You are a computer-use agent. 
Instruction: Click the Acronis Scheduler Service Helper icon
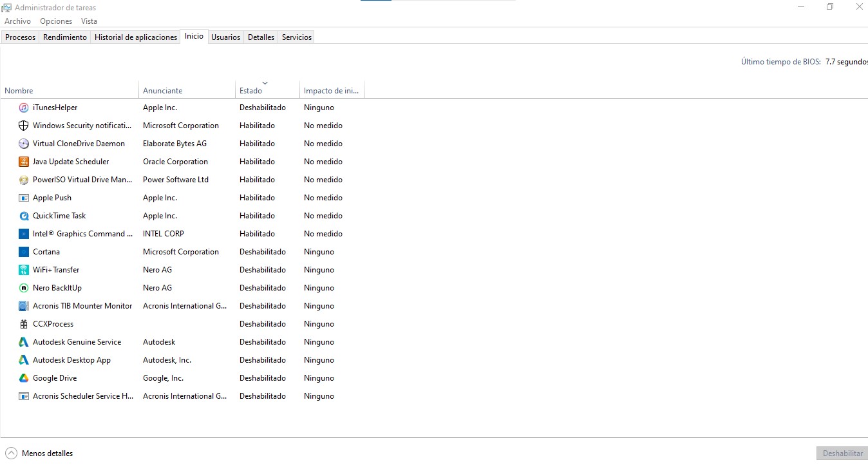(24, 396)
